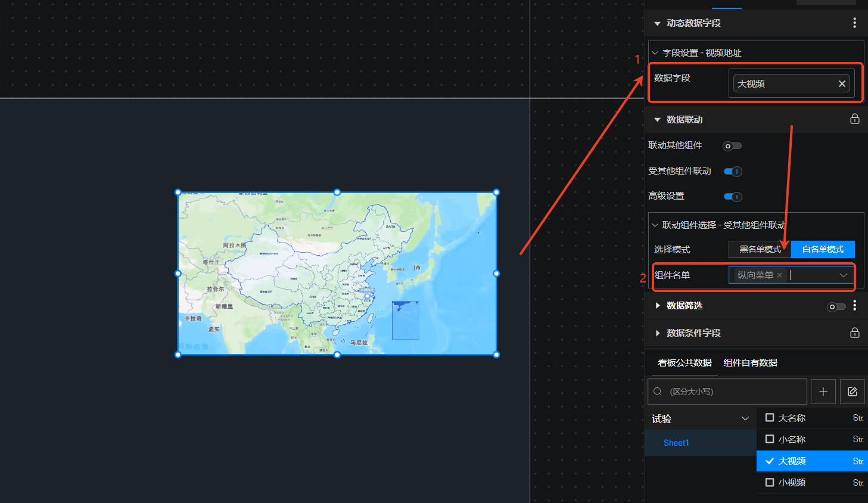
Task: Select 黑名单模式 selection mode
Action: [760, 249]
